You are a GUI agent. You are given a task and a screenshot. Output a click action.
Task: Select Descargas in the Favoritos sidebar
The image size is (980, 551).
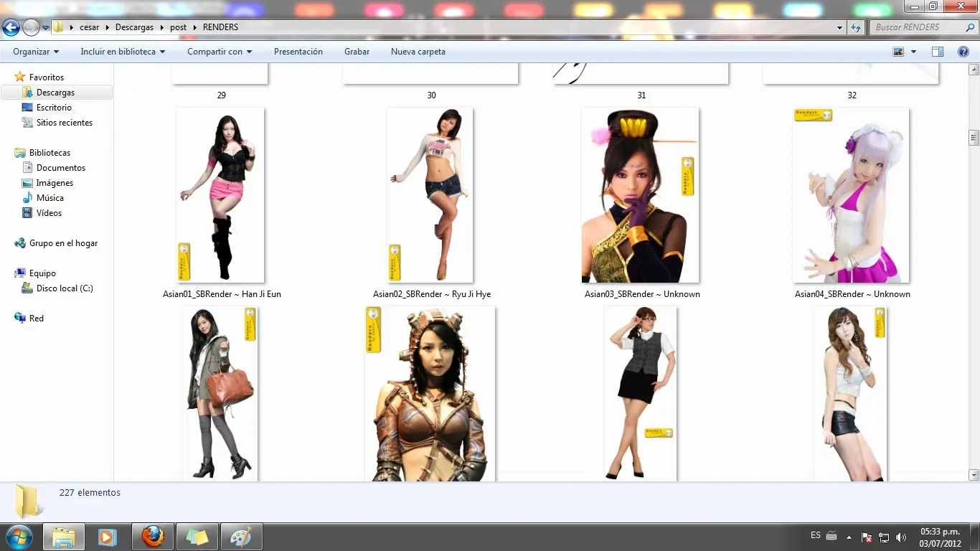[x=55, y=93]
